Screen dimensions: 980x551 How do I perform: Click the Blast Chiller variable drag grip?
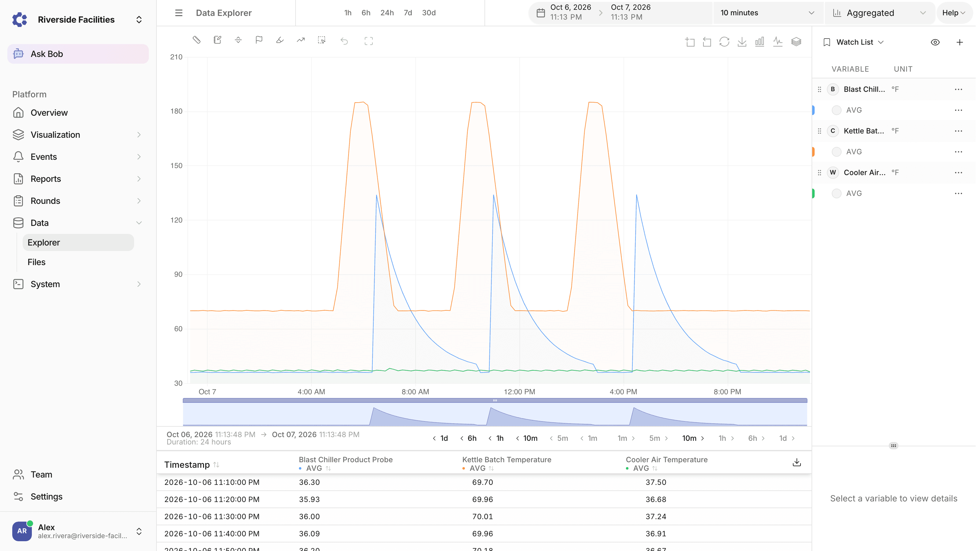pos(820,89)
